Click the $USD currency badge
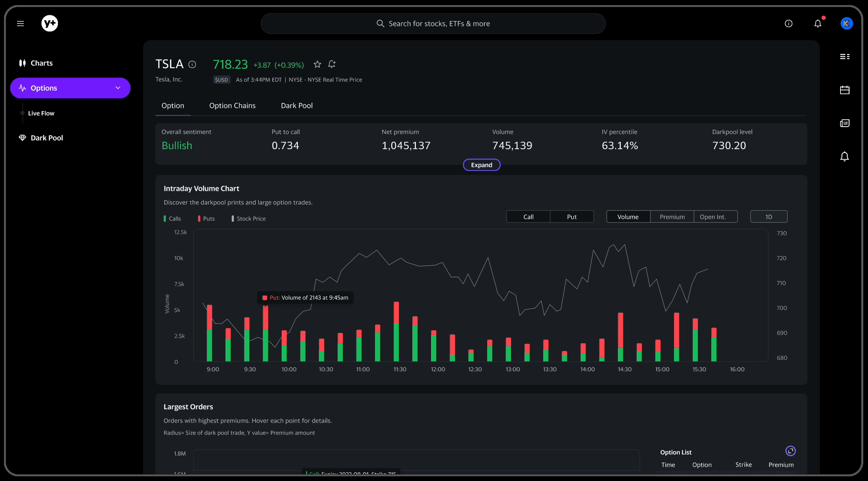Image resolution: width=868 pixels, height=481 pixels. [222, 80]
